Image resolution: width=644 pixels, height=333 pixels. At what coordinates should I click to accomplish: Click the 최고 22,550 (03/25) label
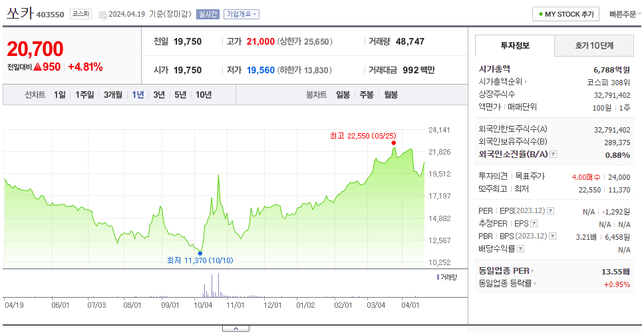coord(363,136)
